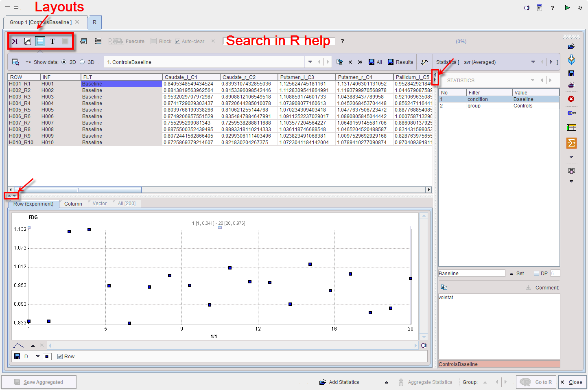The image size is (588, 390).
Task: Click the Execute button
Action: pos(126,41)
